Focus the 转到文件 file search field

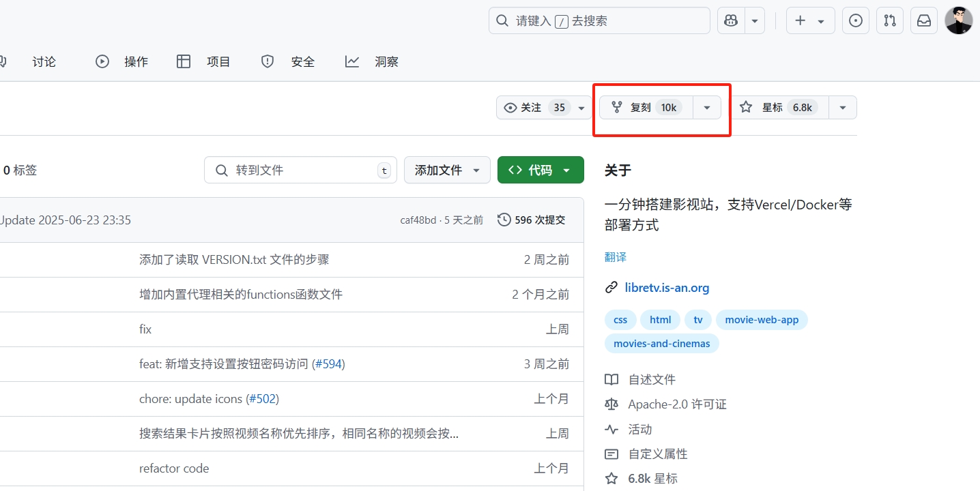tap(300, 170)
